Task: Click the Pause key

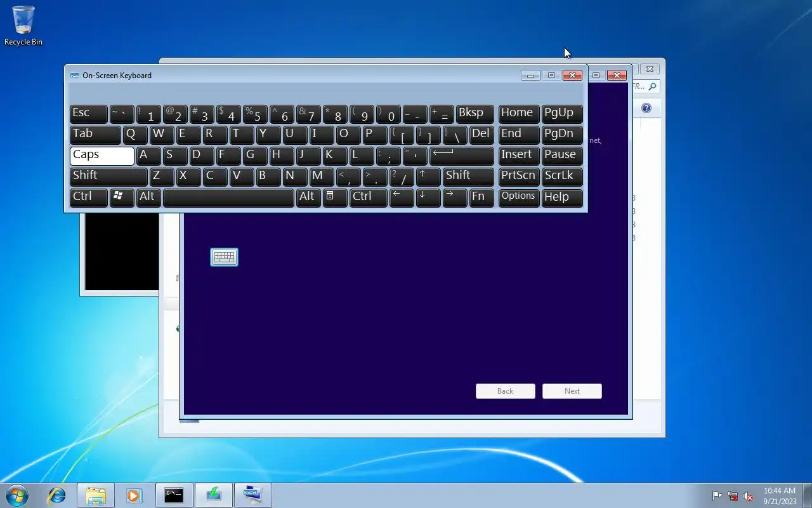Action: (x=562, y=156)
